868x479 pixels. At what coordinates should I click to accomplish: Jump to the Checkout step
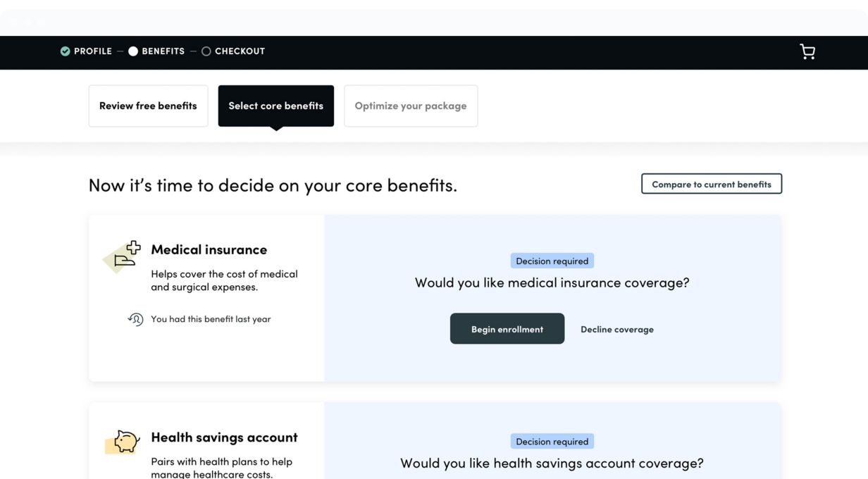(x=240, y=51)
